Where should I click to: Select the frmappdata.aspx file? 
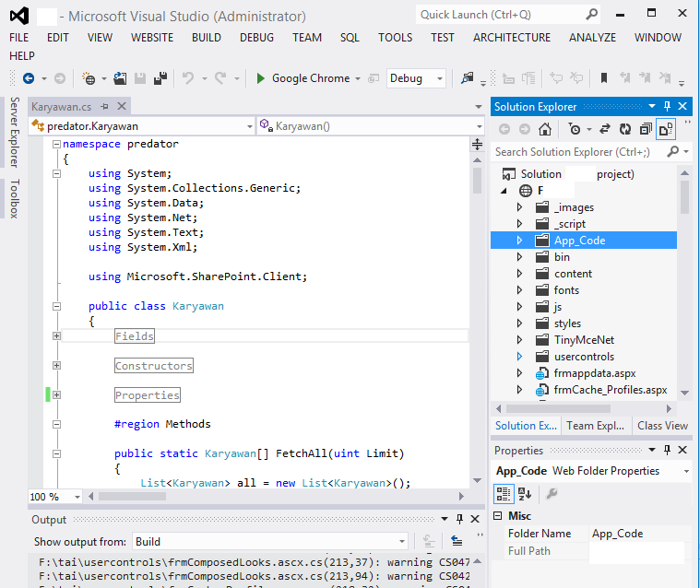594,373
